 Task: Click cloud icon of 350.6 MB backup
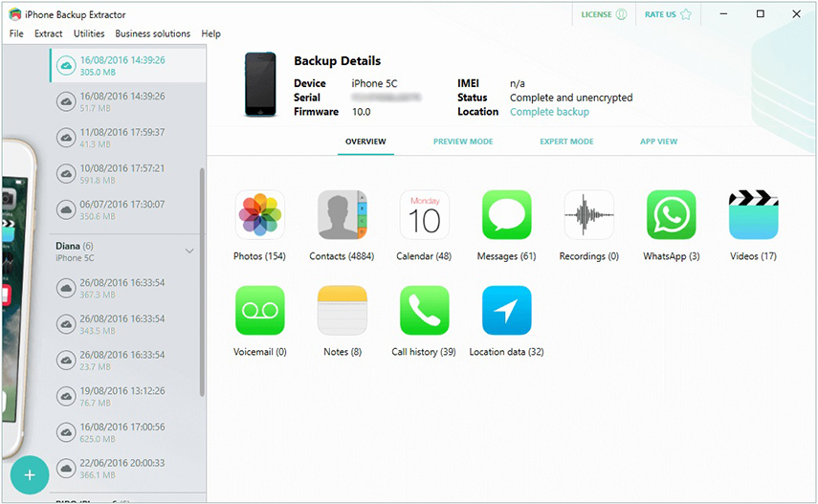coord(66,209)
